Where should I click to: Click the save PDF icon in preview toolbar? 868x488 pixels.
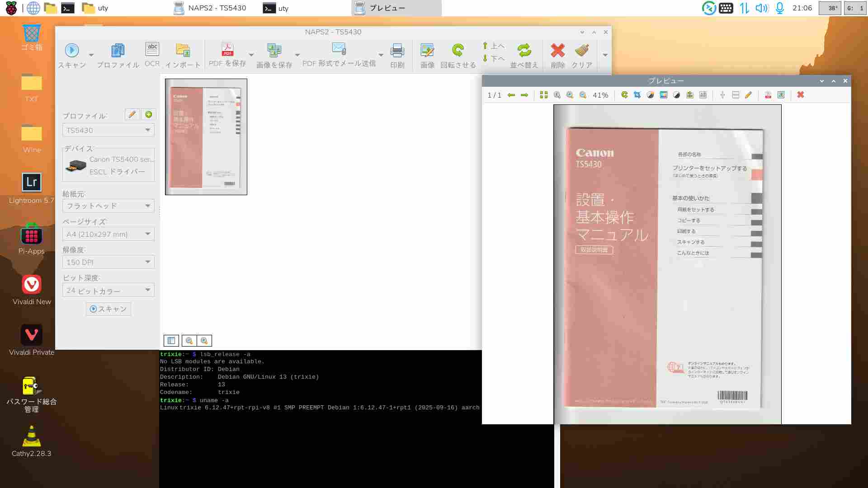pyautogui.click(x=768, y=95)
